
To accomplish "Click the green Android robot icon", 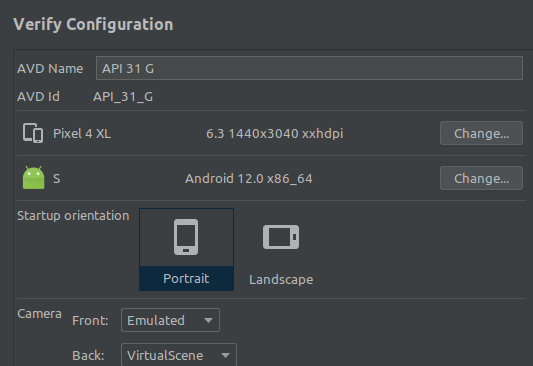I will pos(33,178).
